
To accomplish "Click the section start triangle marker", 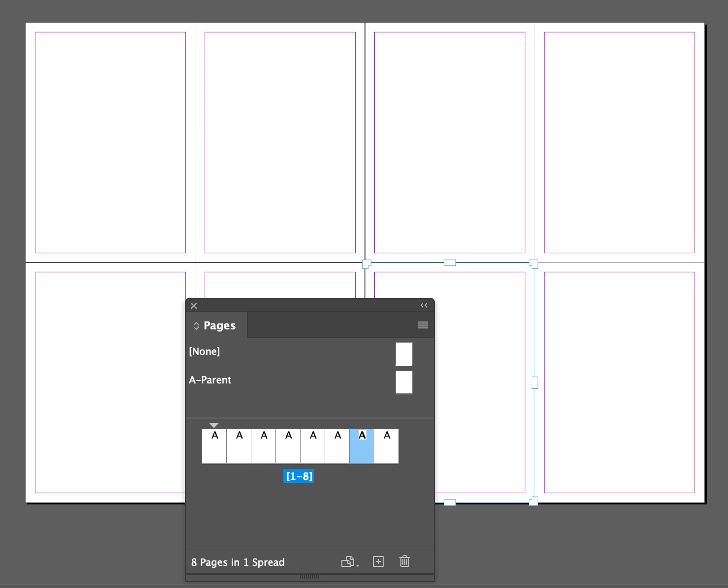I will (x=214, y=425).
